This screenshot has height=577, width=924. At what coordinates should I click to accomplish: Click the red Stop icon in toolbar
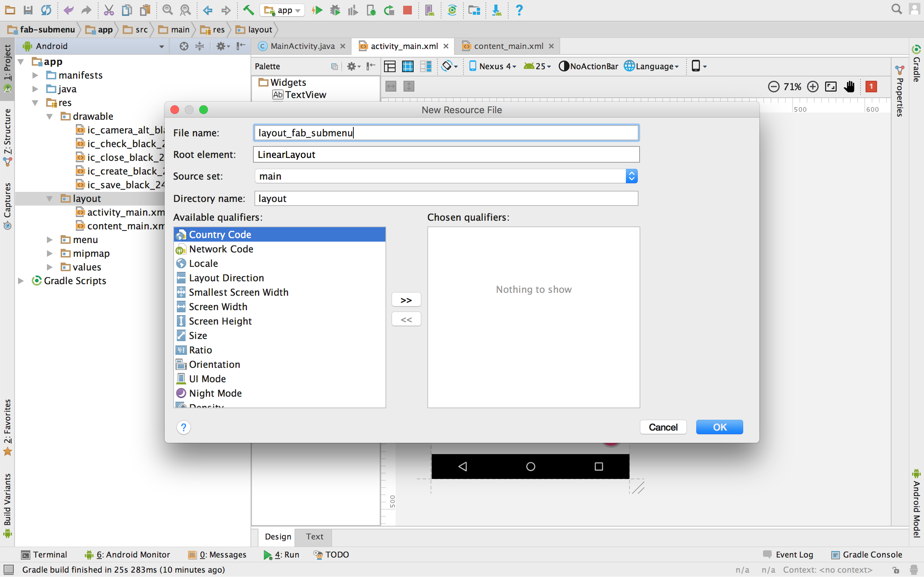pyautogui.click(x=407, y=10)
